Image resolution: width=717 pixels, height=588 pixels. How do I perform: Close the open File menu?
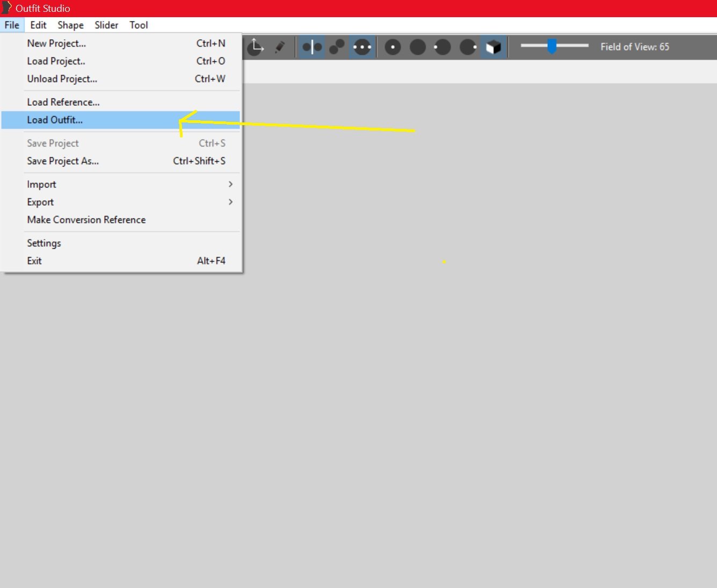click(x=12, y=25)
